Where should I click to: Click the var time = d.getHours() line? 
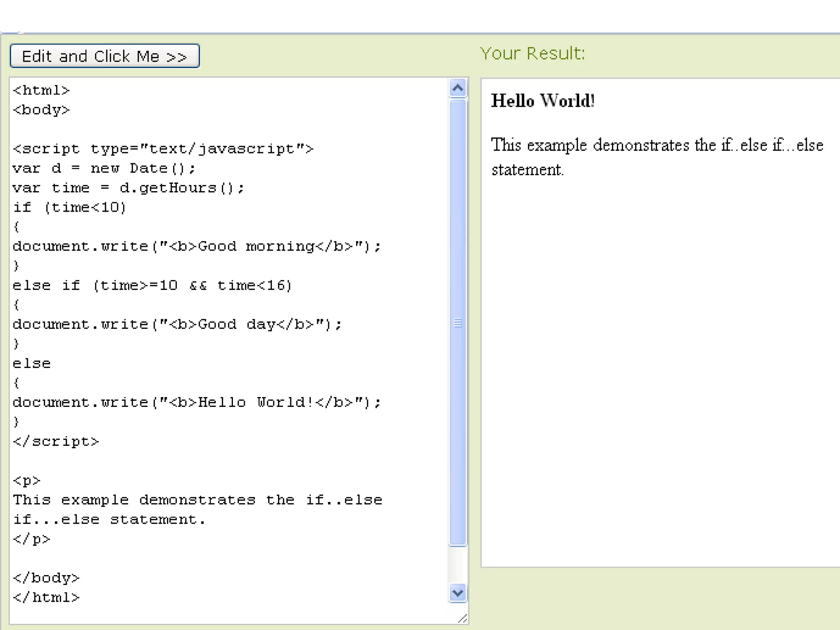coord(128,188)
